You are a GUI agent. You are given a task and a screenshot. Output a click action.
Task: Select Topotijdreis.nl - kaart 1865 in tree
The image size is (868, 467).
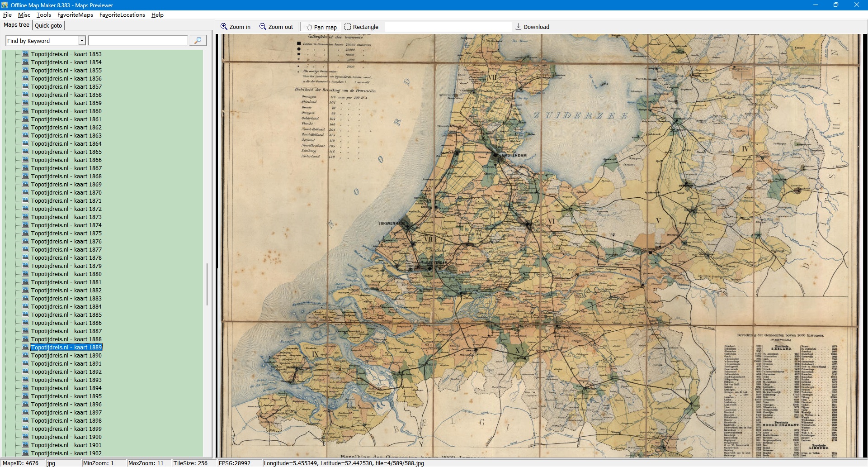tap(66, 152)
